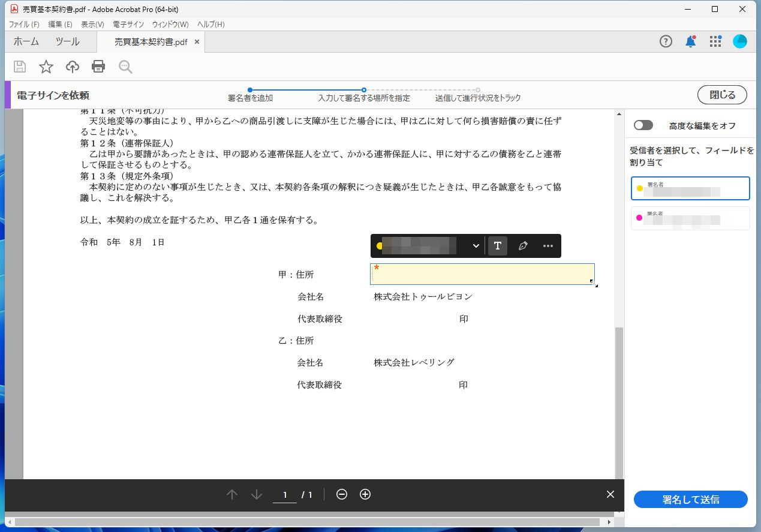This screenshot has height=532, width=761.
Task: Click the 署名して送信 button
Action: coord(690,499)
